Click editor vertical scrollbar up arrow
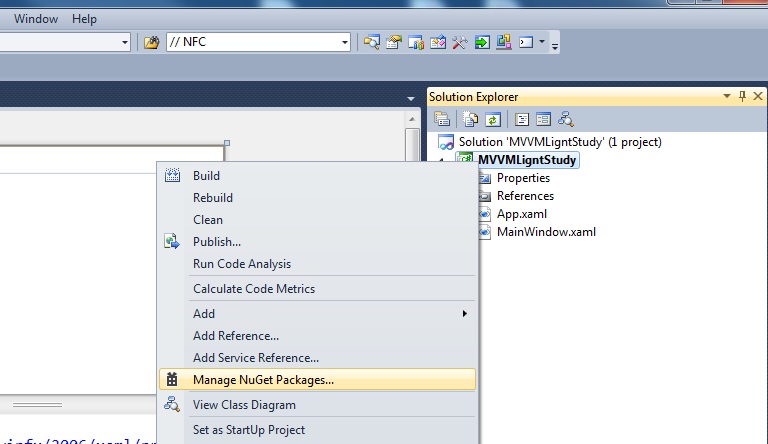This screenshot has height=444, width=768. click(x=412, y=119)
